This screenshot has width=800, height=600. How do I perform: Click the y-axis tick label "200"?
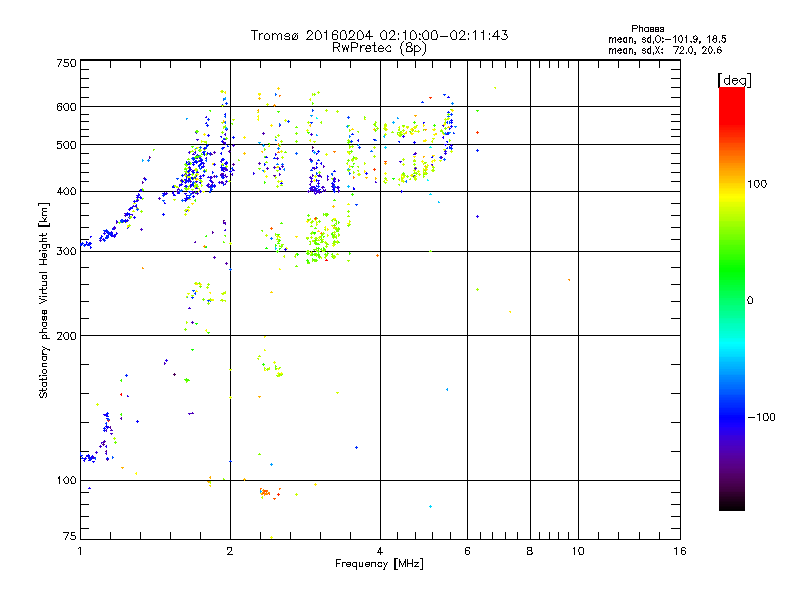pyautogui.click(x=66, y=336)
